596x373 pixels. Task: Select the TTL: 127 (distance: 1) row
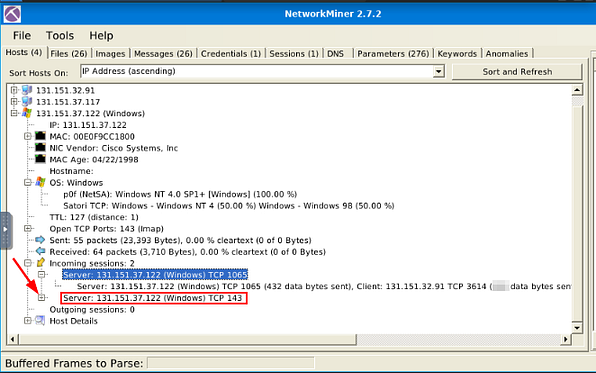pyautogui.click(x=94, y=217)
